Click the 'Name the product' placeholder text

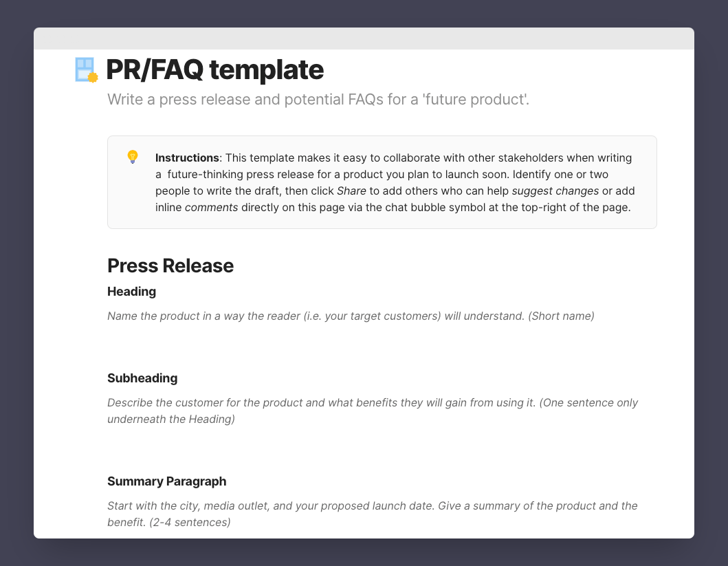pos(351,316)
